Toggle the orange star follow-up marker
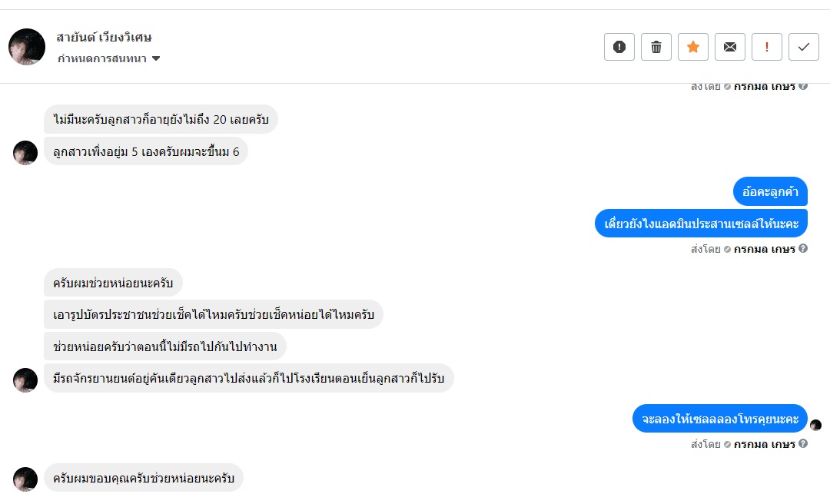Viewport: 830px width, 504px height. tap(693, 47)
